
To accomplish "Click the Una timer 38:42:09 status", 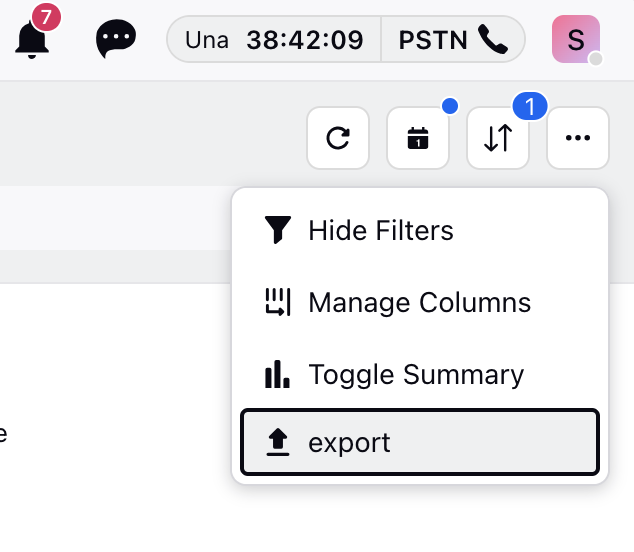I will click(274, 40).
